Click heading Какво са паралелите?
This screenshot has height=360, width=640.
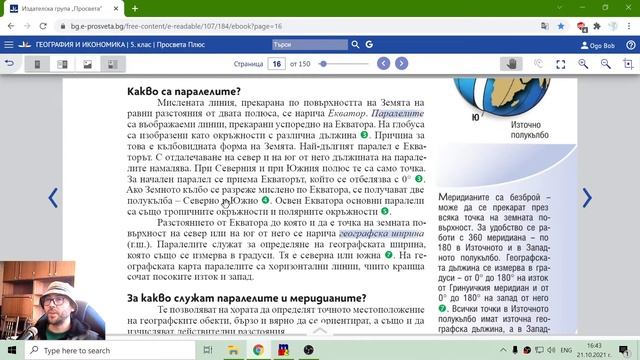coord(184,91)
